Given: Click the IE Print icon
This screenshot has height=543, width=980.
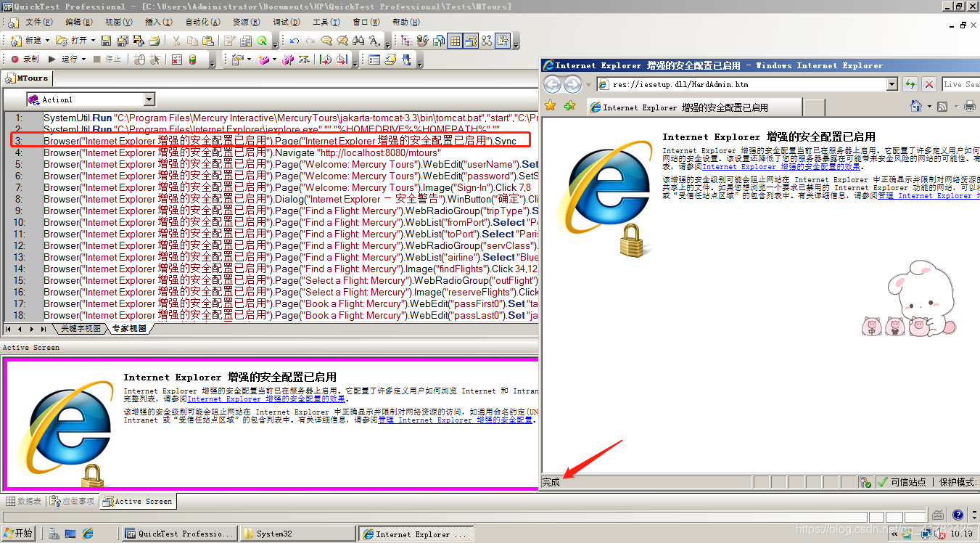Looking at the screenshot, I should tap(970, 106).
